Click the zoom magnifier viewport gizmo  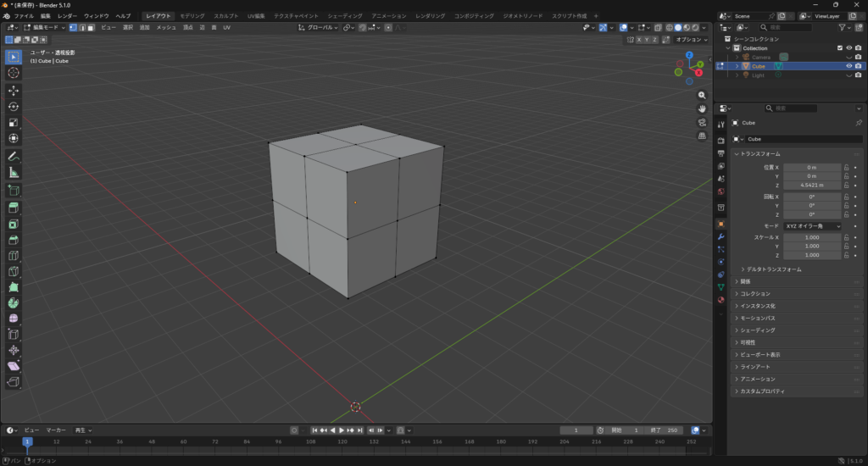click(x=702, y=95)
